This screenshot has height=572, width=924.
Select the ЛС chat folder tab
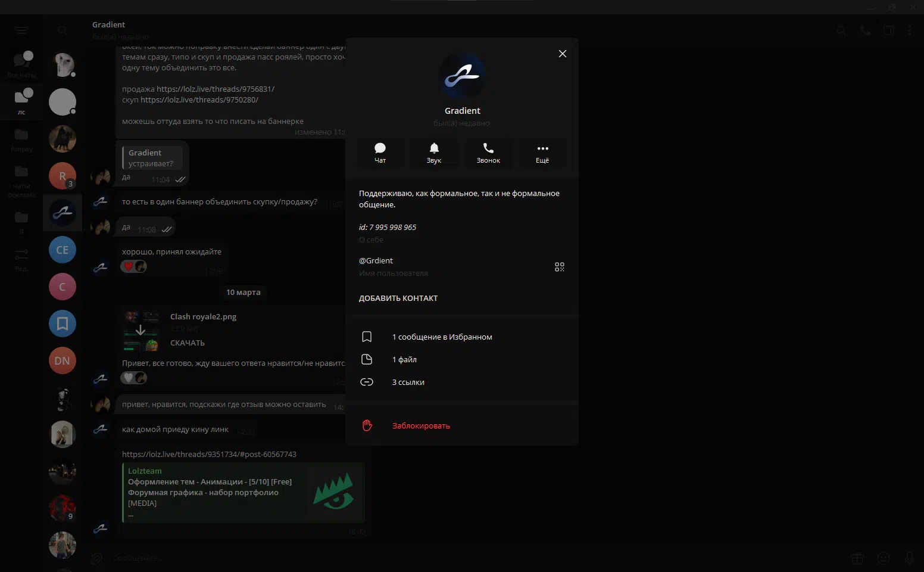21,101
